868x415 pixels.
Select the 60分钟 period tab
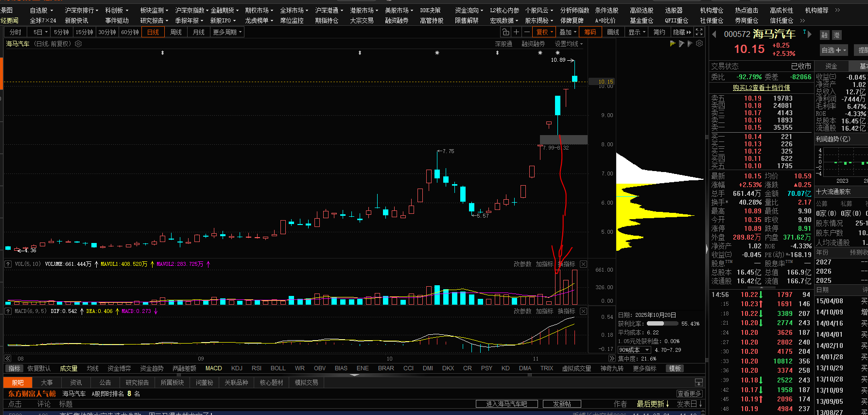[130, 32]
